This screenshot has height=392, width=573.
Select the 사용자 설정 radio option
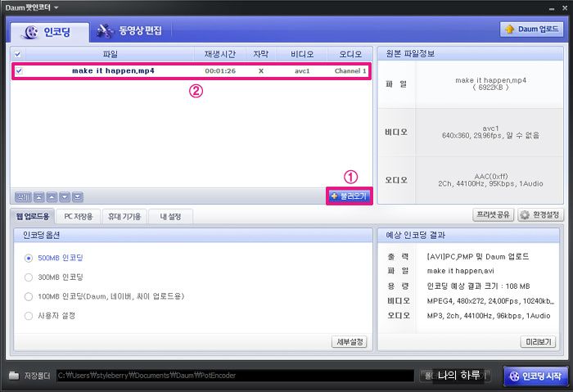click(29, 316)
